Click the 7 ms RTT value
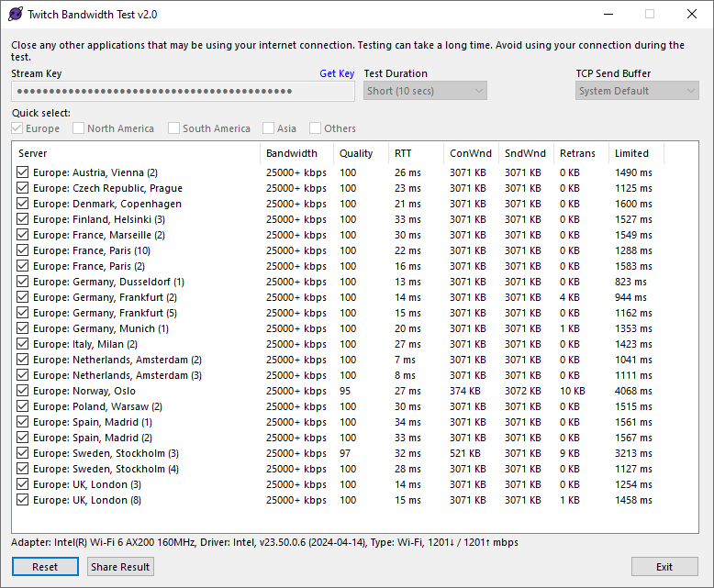The height and width of the screenshot is (588, 714). click(x=405, y=360)
